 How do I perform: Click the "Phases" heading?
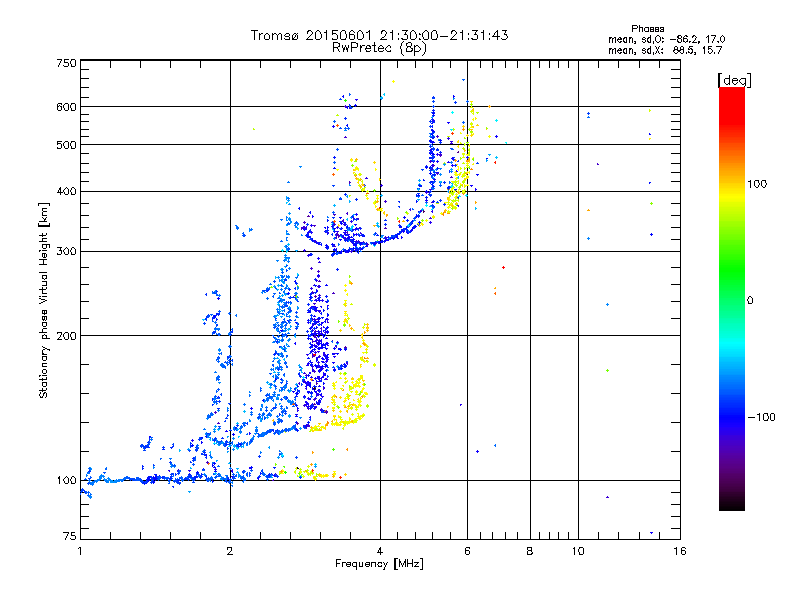[648, 29]
